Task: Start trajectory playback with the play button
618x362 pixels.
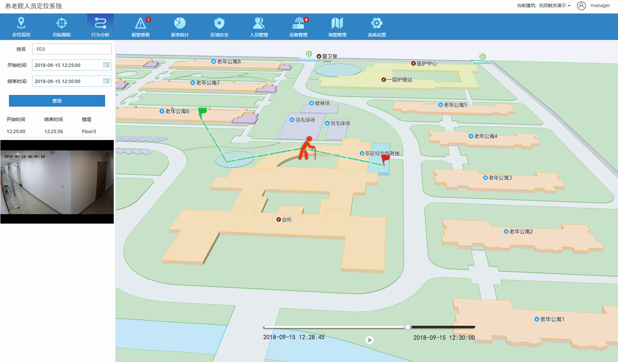Action: click(x=369, y=340)
